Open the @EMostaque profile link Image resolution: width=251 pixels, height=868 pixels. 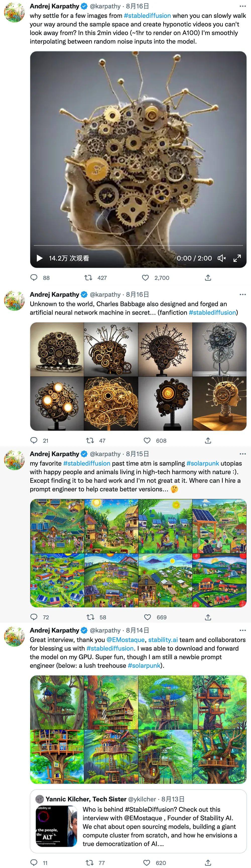tap(125, 639)
